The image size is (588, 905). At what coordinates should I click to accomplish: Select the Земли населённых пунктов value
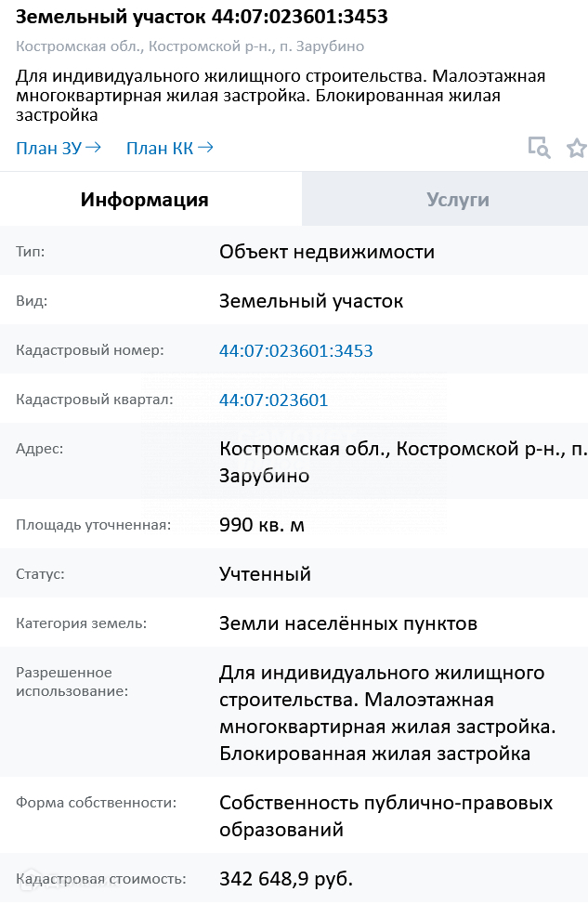[347, 623]
